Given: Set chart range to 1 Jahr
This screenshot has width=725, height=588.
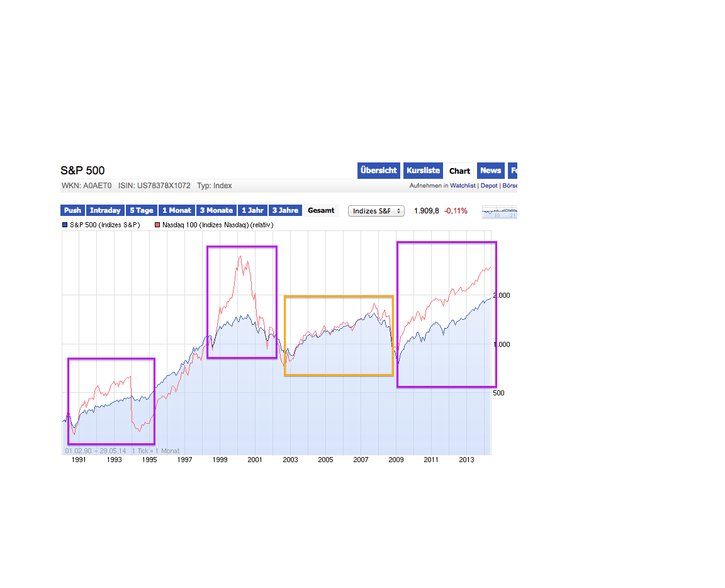Looking at the screenshot, I should coord(252,210).
